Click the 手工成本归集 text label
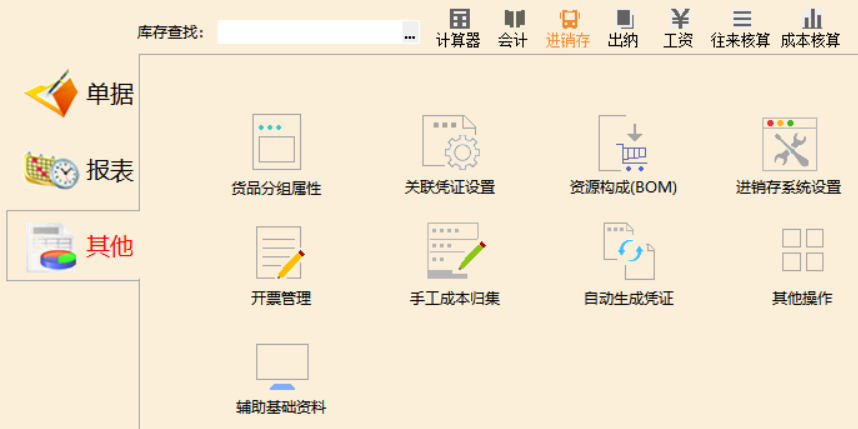 pyautogui.click(x=455, y=298)
